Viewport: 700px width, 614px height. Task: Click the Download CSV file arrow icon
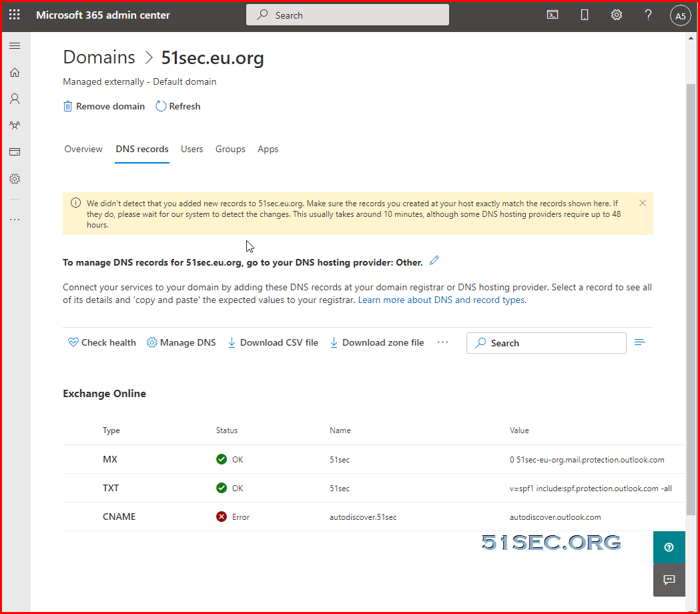tap(232, 342)
